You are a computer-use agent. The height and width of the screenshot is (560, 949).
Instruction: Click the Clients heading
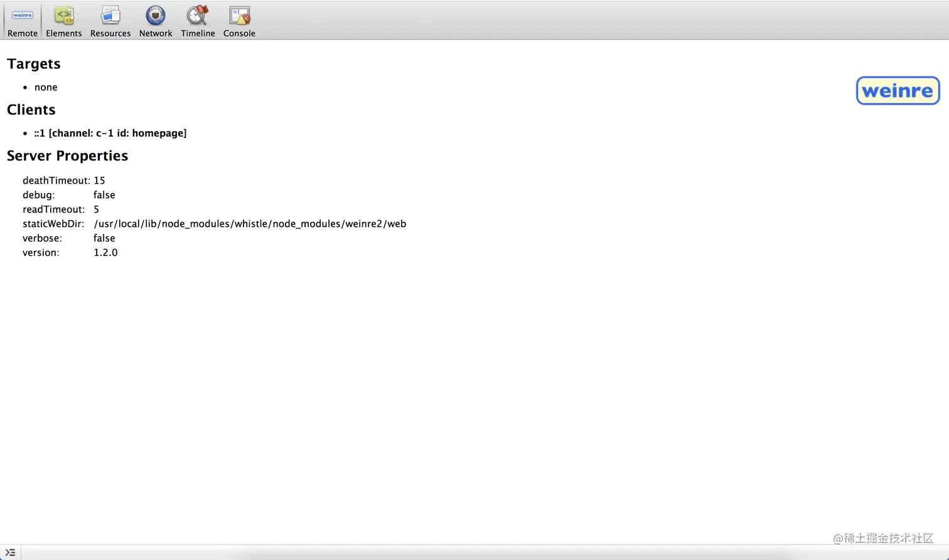tap(31, 110)
